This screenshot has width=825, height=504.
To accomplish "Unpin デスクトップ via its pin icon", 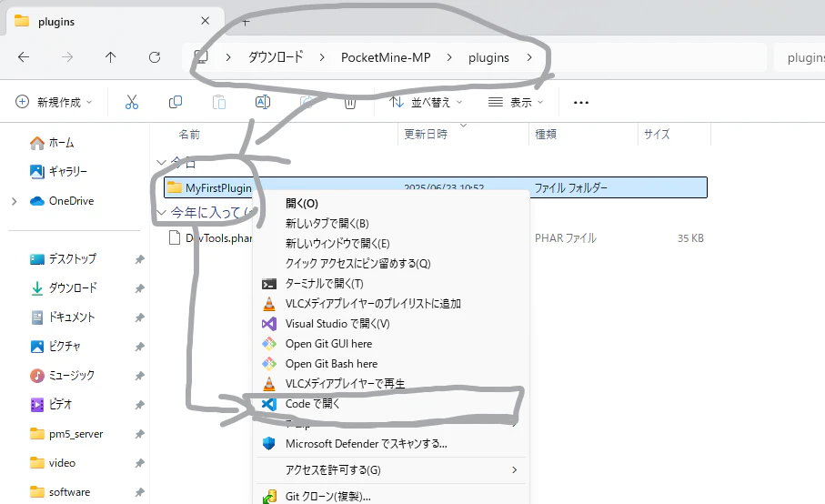I will 139,259.
